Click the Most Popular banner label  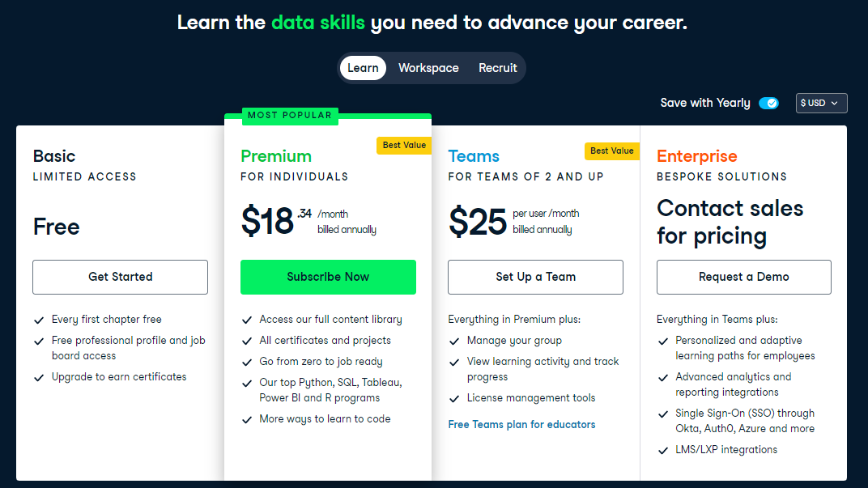tap(290, 115)
